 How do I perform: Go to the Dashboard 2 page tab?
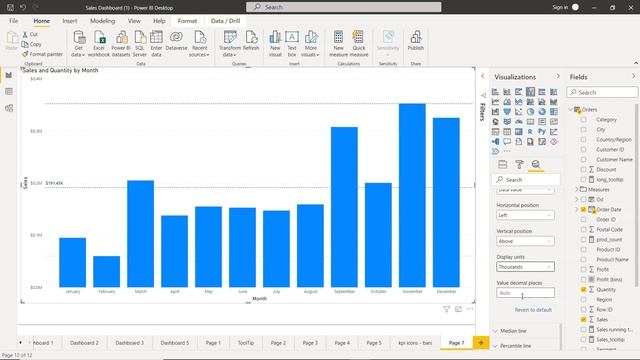(x=84, y=343)
